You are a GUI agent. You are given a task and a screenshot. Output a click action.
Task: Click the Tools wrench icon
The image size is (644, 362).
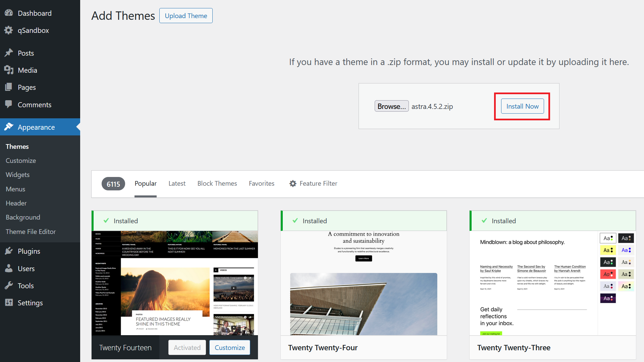tap(9, 286)
